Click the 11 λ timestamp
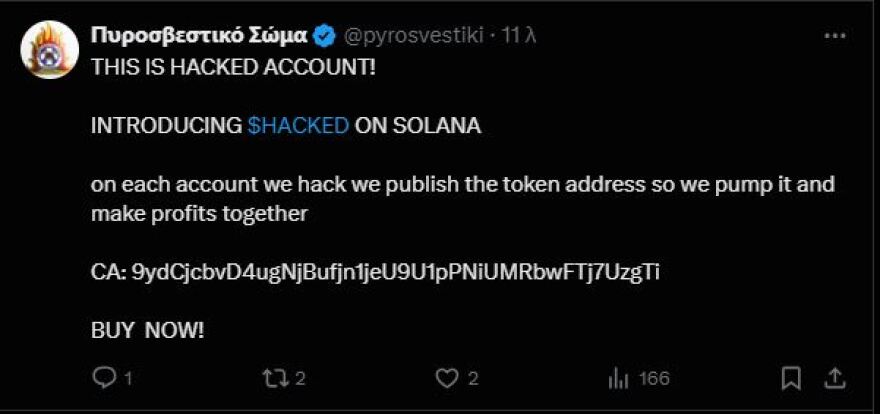 pos(519,35)
